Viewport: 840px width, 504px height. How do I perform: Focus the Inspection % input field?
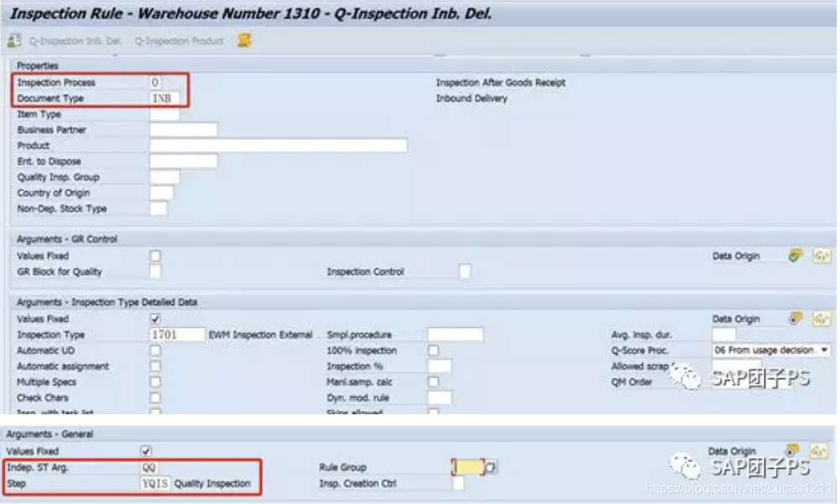tap(439, 366)
